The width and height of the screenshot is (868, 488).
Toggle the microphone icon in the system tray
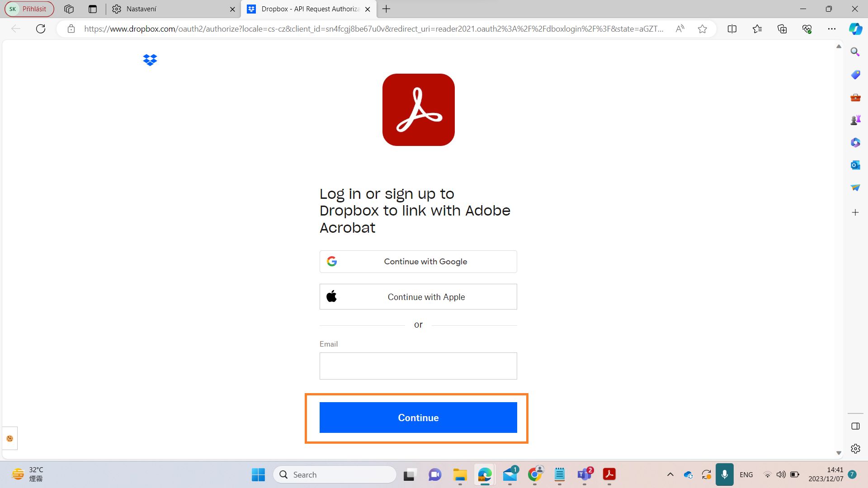pyautogui.click(x=724, y=474)
